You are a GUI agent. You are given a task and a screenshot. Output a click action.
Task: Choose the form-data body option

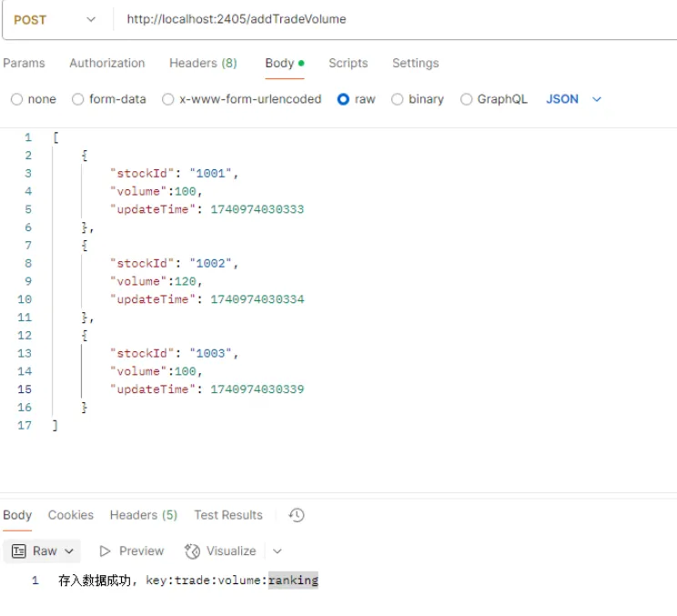pos(78,99)
